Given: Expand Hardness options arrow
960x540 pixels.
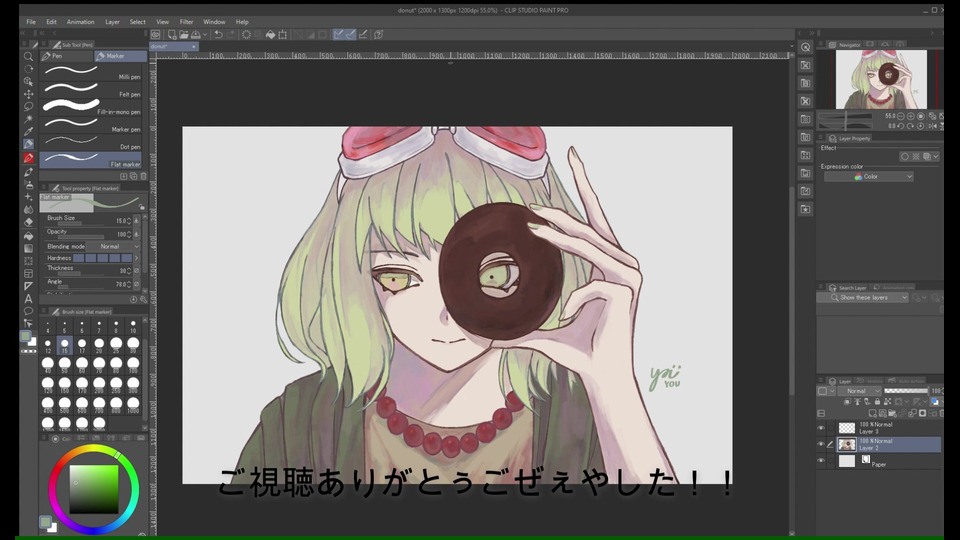Looking at the screenshot, I should (x=137, y=258).
